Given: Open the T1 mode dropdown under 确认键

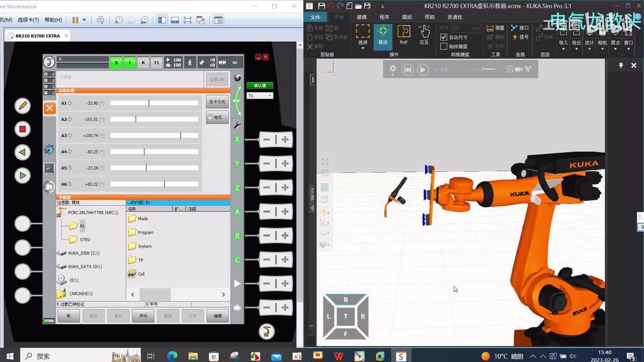Looking at the screenshot, I should point(260,96).
